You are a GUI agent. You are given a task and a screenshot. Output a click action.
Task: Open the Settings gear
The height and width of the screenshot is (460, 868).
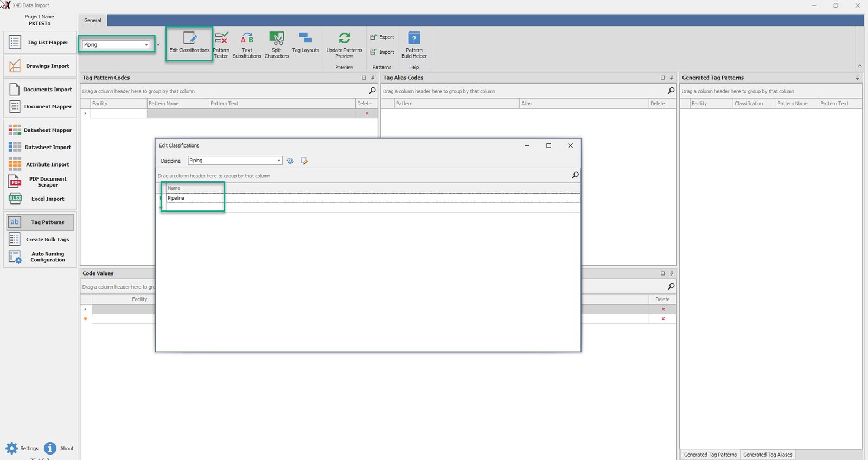tap(12, 448)
